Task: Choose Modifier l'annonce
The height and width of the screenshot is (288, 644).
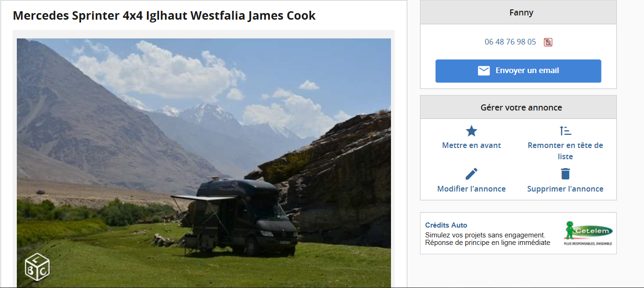Action: point(471,189)
